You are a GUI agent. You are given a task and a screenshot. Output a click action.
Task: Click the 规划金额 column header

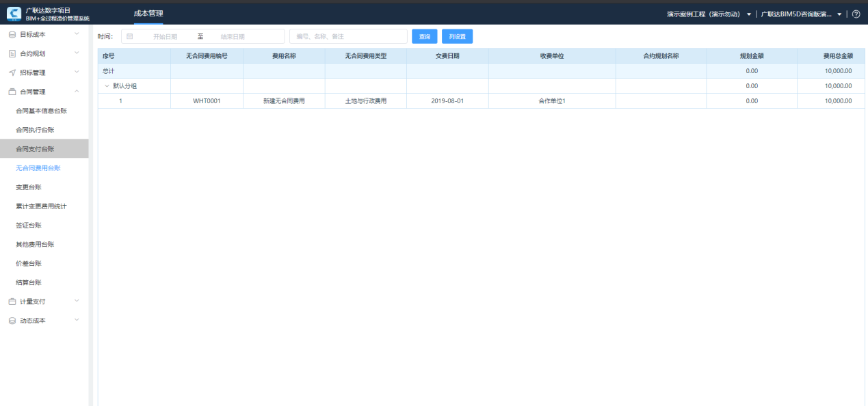point(752,56)
